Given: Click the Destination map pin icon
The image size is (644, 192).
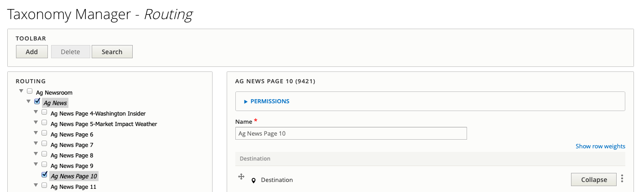Looking at the screenshot, I should pyautogui.click(x=254, y=181).
